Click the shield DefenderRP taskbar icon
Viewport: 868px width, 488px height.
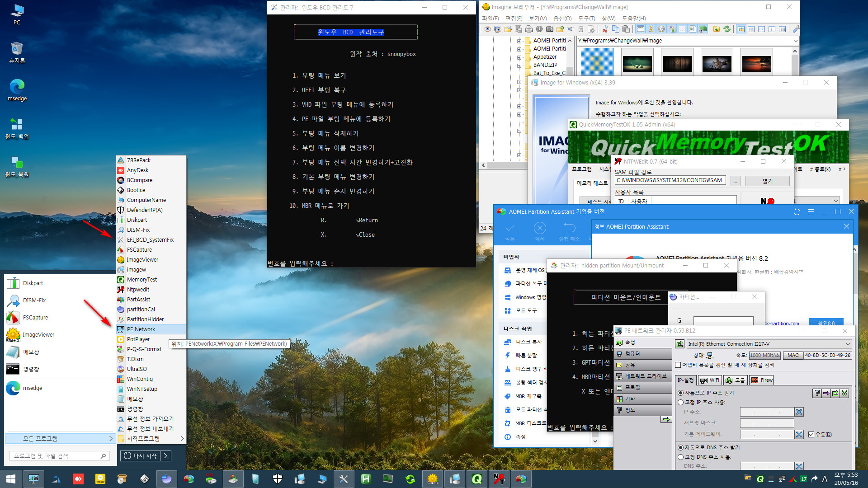(278, 479)
